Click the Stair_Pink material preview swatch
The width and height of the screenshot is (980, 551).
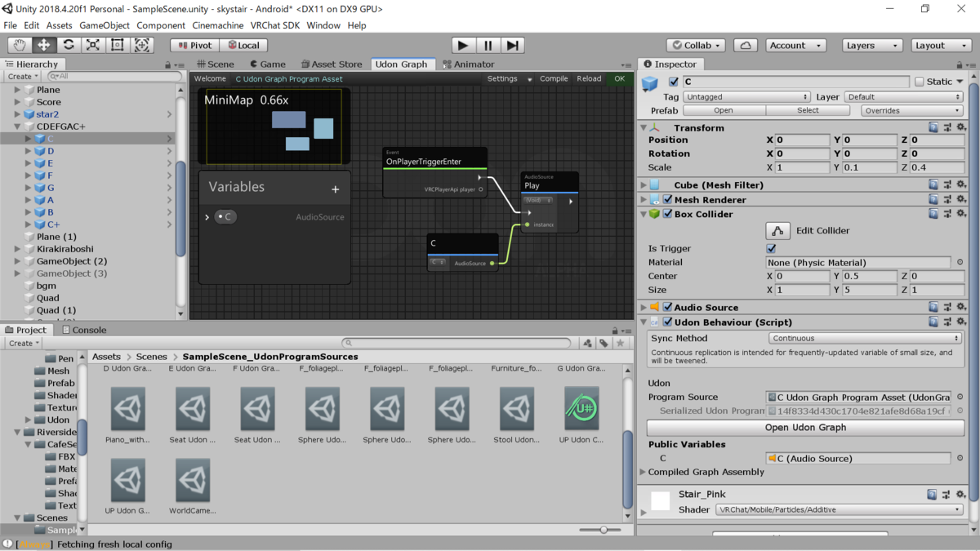tap(660, 500)
